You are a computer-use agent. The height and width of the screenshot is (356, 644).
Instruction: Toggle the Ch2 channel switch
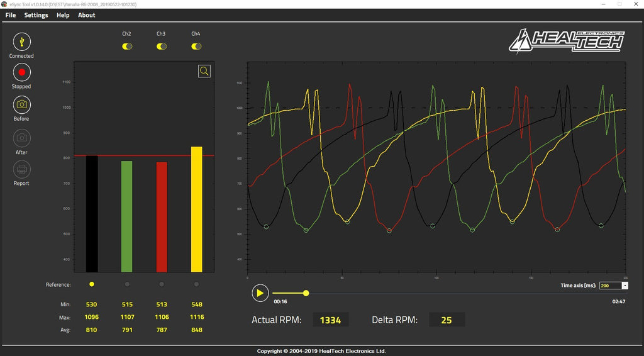[x=127, y=47]
